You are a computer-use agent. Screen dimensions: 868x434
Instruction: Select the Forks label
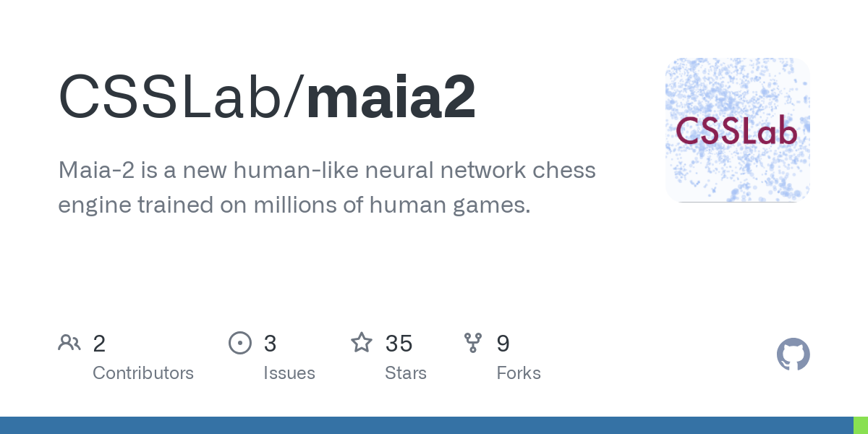(519, 373)
